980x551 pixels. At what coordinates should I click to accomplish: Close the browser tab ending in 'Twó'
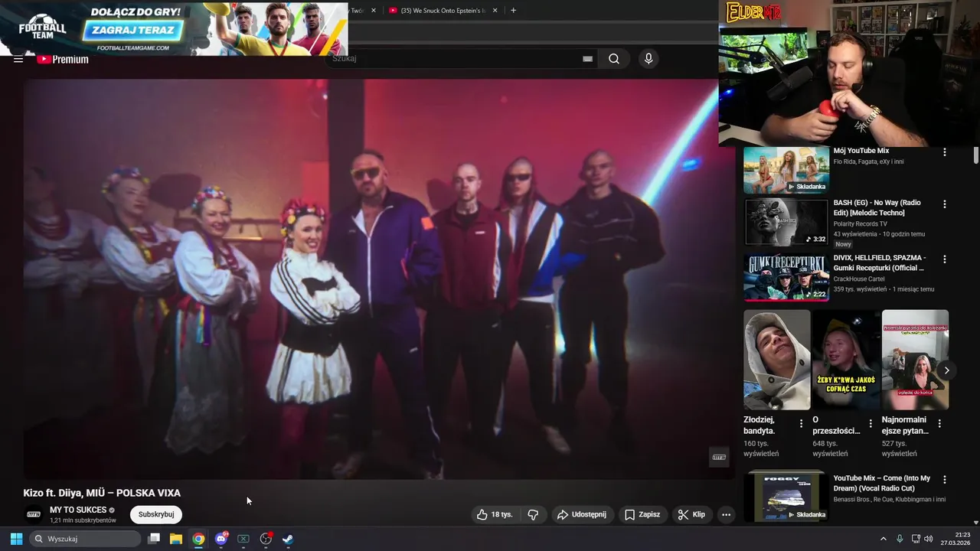(374, 11)
